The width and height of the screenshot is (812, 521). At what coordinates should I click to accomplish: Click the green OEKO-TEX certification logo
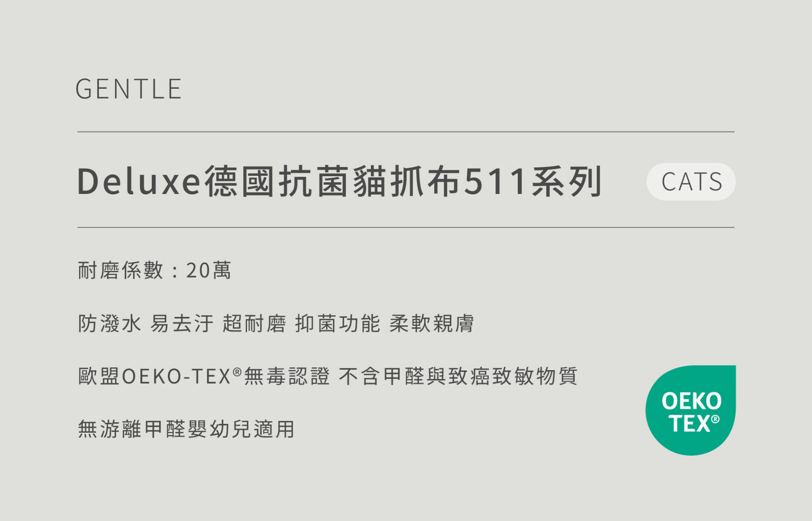click(691, 410)
